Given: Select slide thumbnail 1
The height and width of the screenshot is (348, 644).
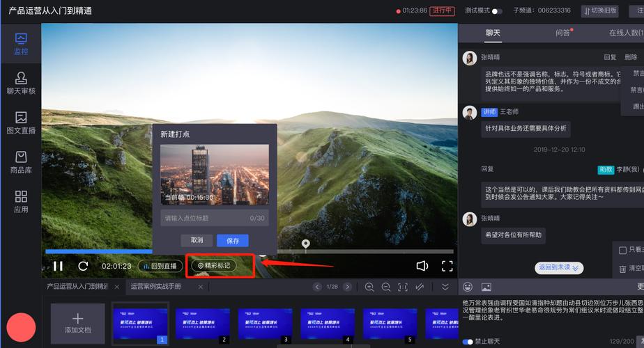Looking at the screenshot, I should (x=140, y=324).
